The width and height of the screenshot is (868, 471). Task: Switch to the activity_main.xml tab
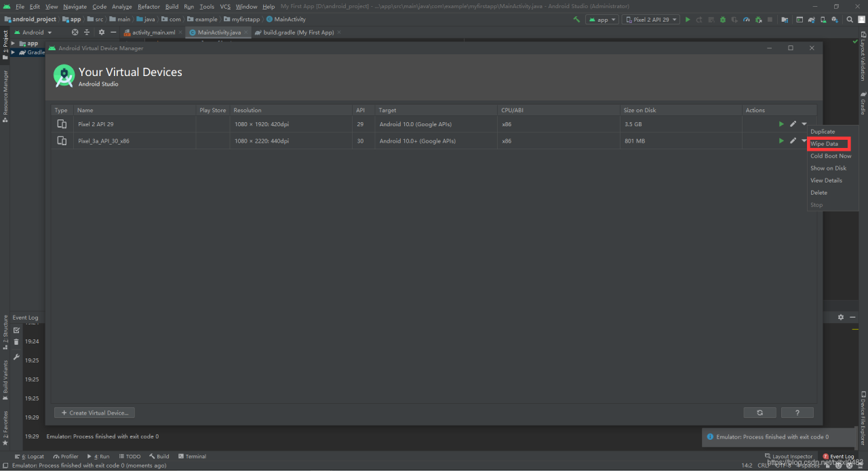point(153,32)
